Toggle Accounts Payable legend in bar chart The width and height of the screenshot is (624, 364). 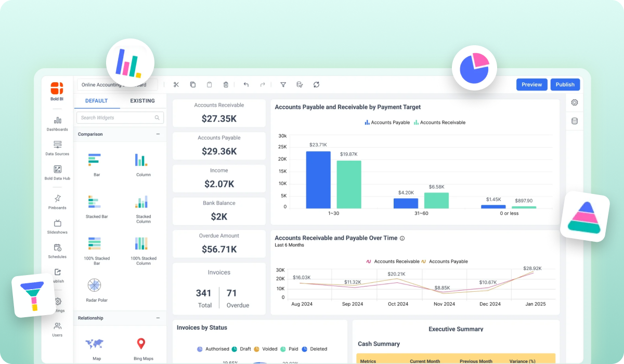click(387, 123)
